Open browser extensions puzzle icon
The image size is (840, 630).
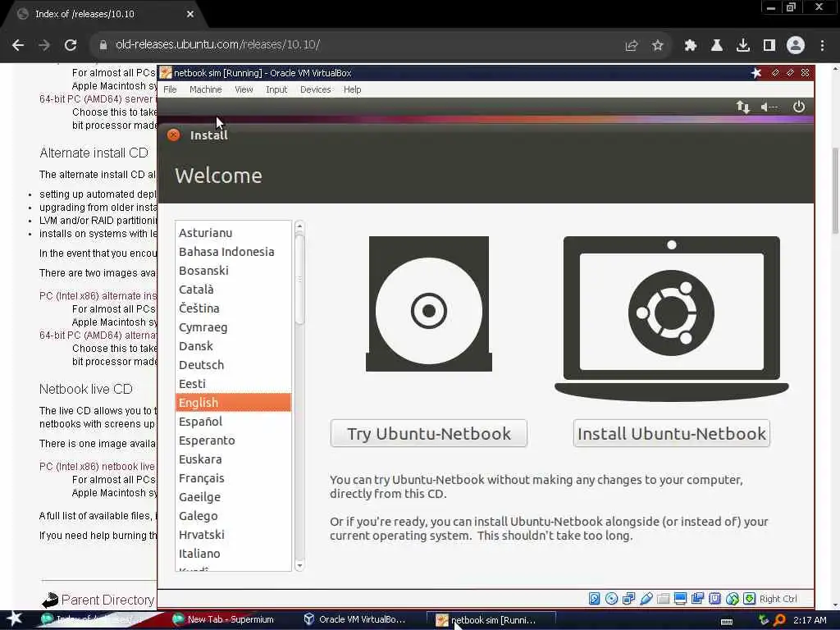coord(691,45)
